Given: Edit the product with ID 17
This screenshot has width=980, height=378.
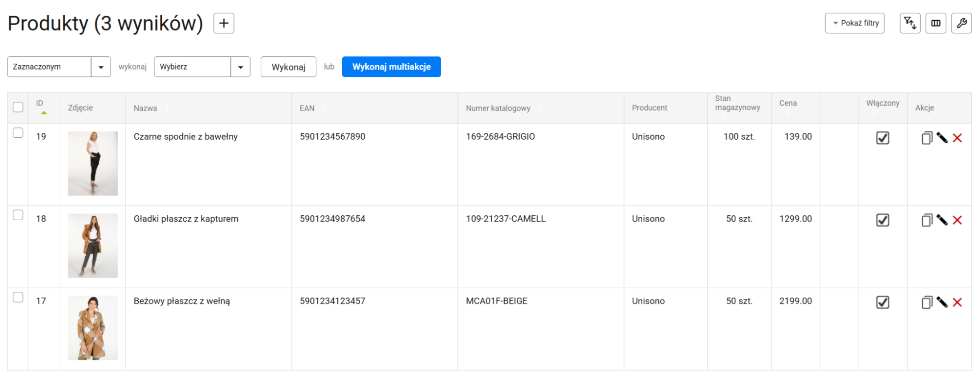Looking at the screenshot, I should tap(942, 302).
